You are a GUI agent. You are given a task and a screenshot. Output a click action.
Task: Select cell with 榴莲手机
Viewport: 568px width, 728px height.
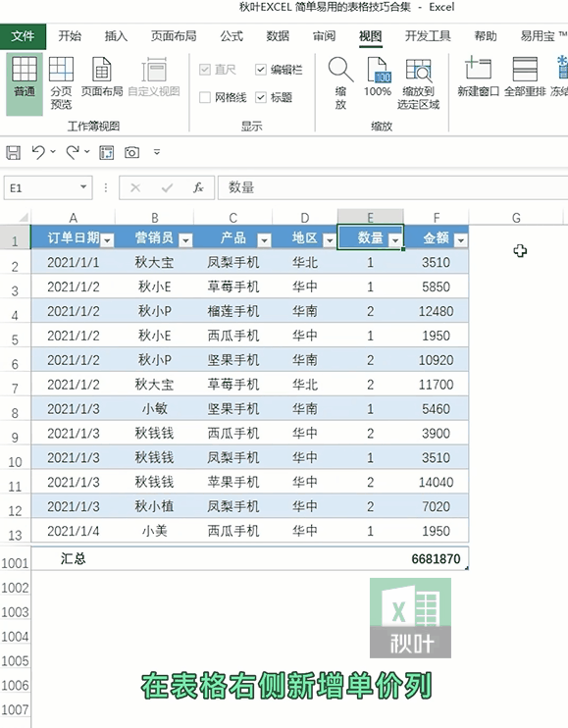pyautogui.click(x=232, y=311)
